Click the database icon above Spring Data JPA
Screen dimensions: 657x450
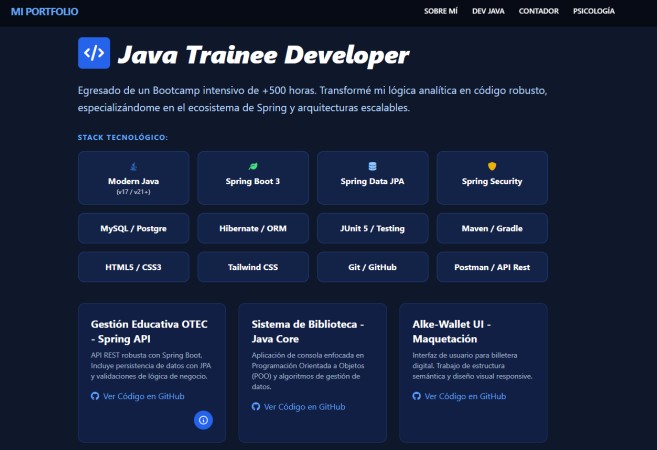pos(372,166)
